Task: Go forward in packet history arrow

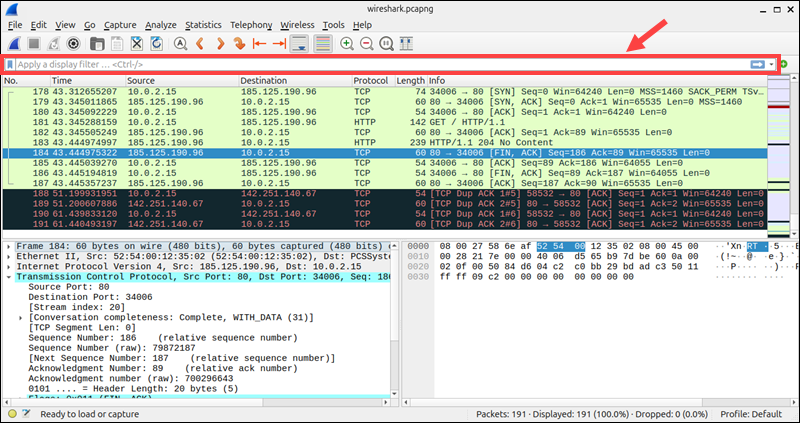Action: pyautogui.click(x=220, y=44)
